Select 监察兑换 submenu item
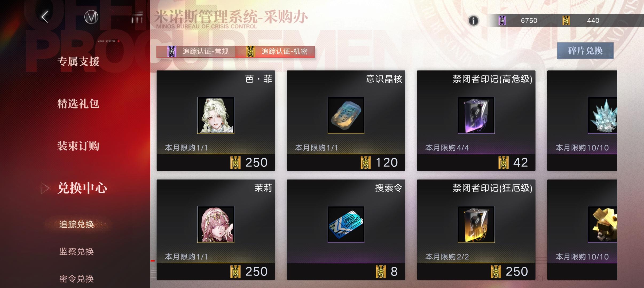Screen dimensions: 644x288 click(x=77, y=251)
